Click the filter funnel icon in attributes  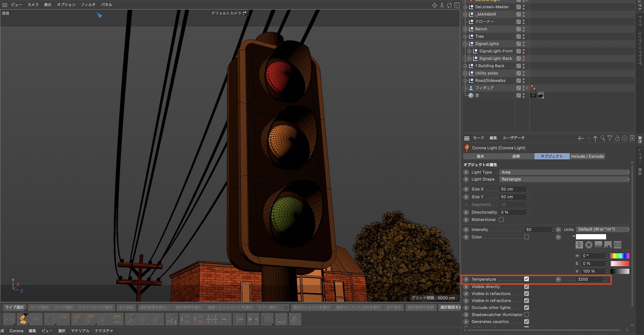point(610,138)
